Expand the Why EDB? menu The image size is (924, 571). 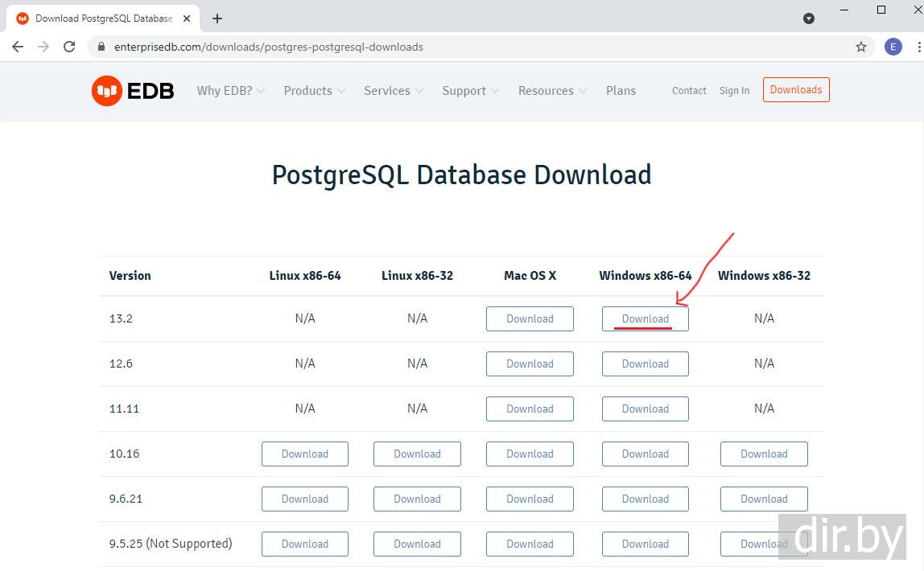(x=231, y=91)
